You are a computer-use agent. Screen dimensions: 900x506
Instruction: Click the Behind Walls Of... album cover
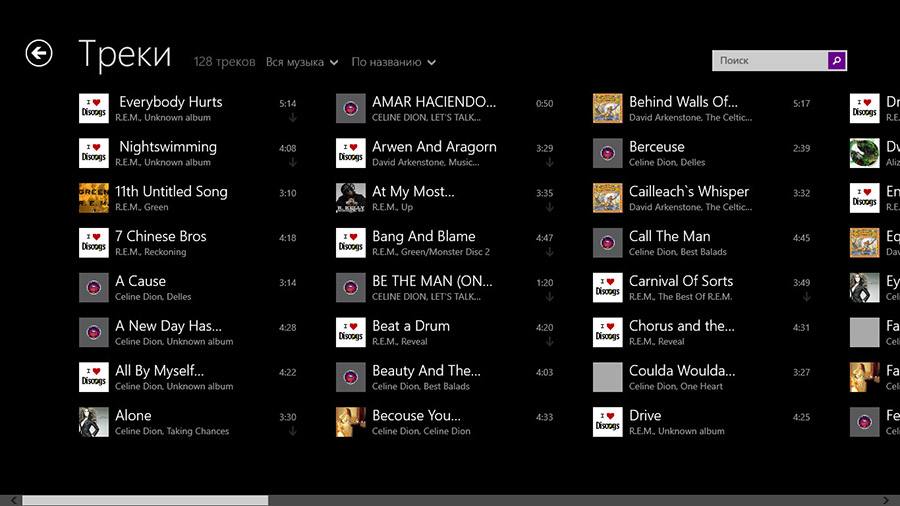coord(607,108)
